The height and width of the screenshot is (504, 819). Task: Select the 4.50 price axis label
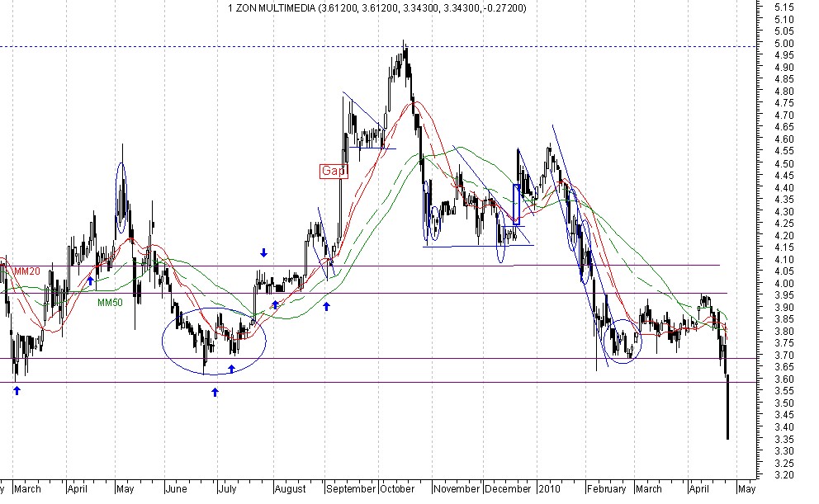785,164
